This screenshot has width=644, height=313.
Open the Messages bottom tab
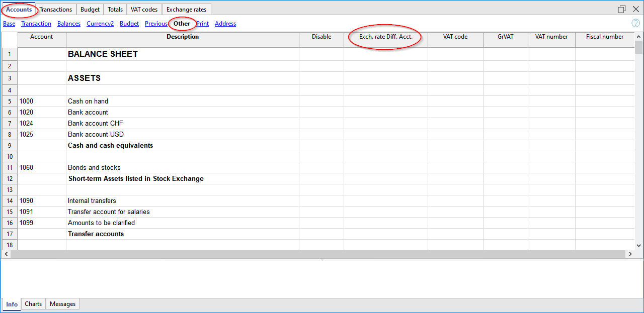tap(62, 304)
